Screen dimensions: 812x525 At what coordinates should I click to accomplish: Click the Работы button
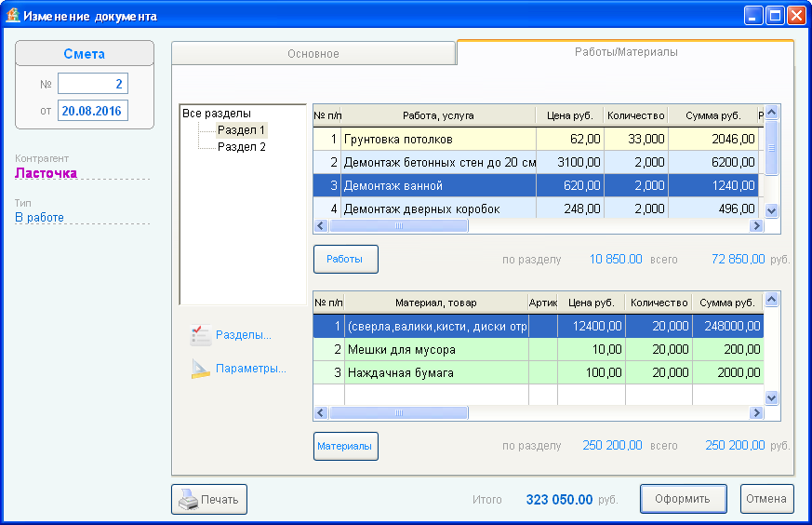click(x=345, y=259)
